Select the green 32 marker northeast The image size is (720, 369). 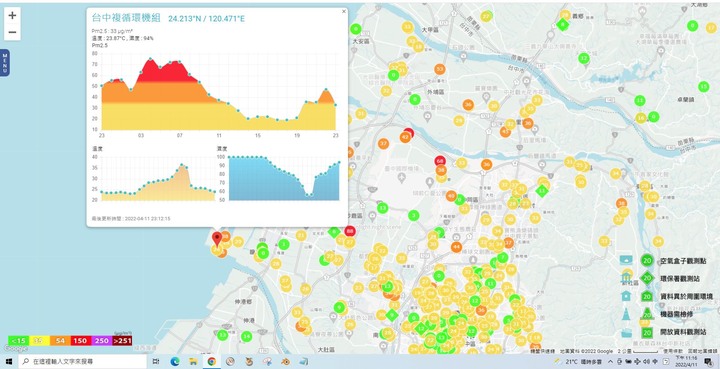pos(584,58)
